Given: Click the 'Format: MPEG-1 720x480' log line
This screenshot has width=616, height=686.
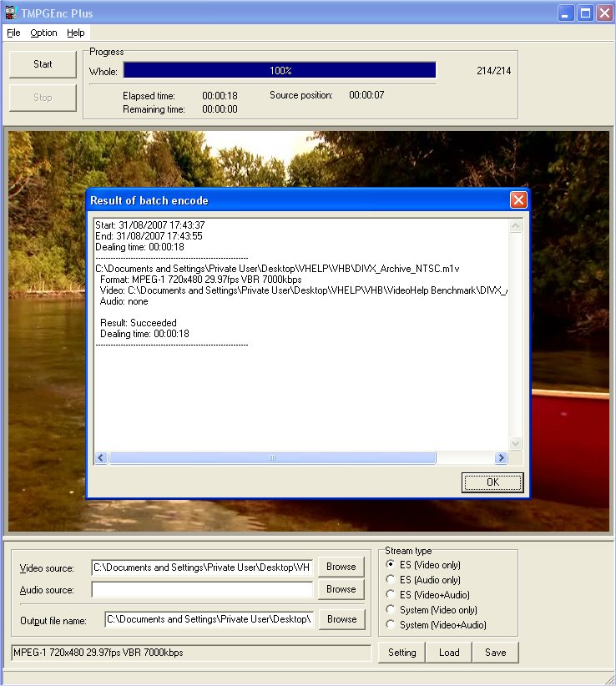Looking at the screenshot, I should (201, 280).
